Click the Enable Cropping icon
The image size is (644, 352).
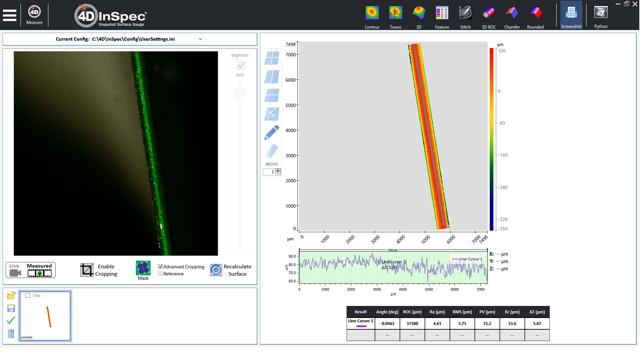[x=87, y=270]
